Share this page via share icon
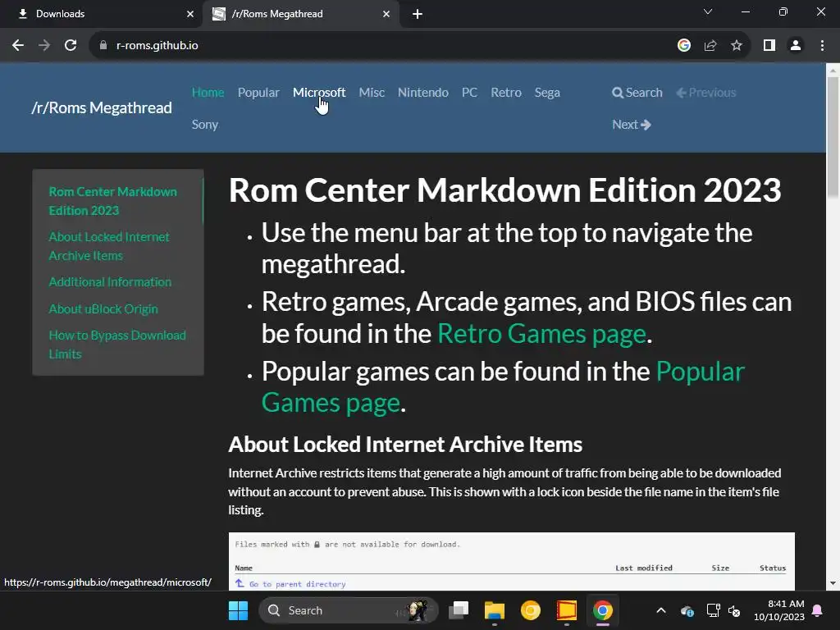 [710, 46]
